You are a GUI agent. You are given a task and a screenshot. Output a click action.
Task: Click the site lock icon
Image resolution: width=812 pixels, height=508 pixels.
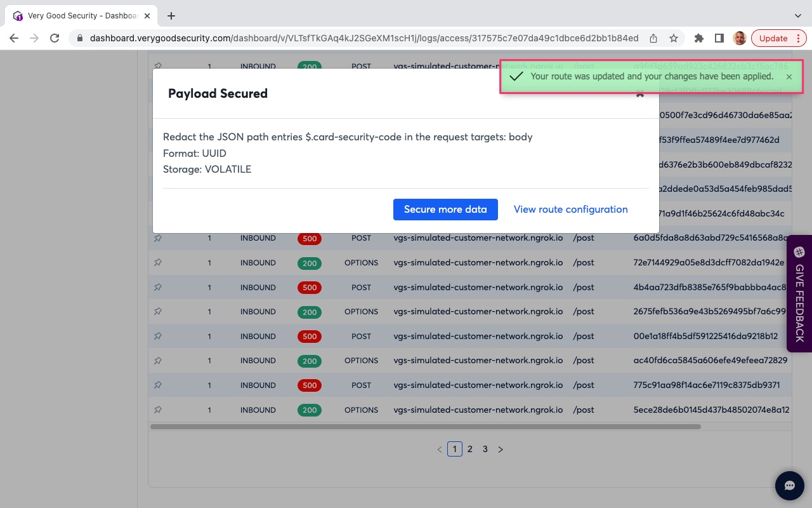pos(80,38)
